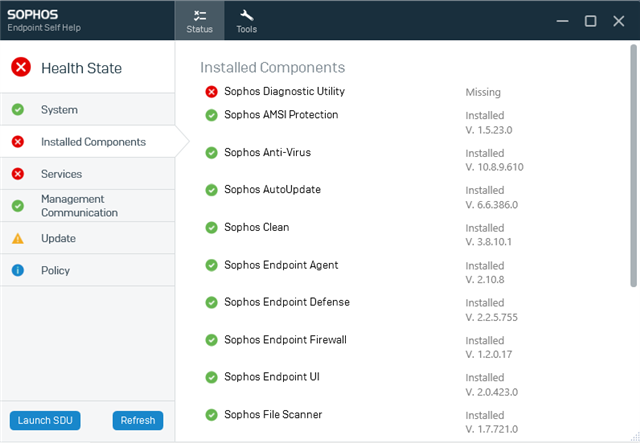Click version V. 1.7.721.0 text
Viewport: 640px width, 443px height.
click(491, 429)
